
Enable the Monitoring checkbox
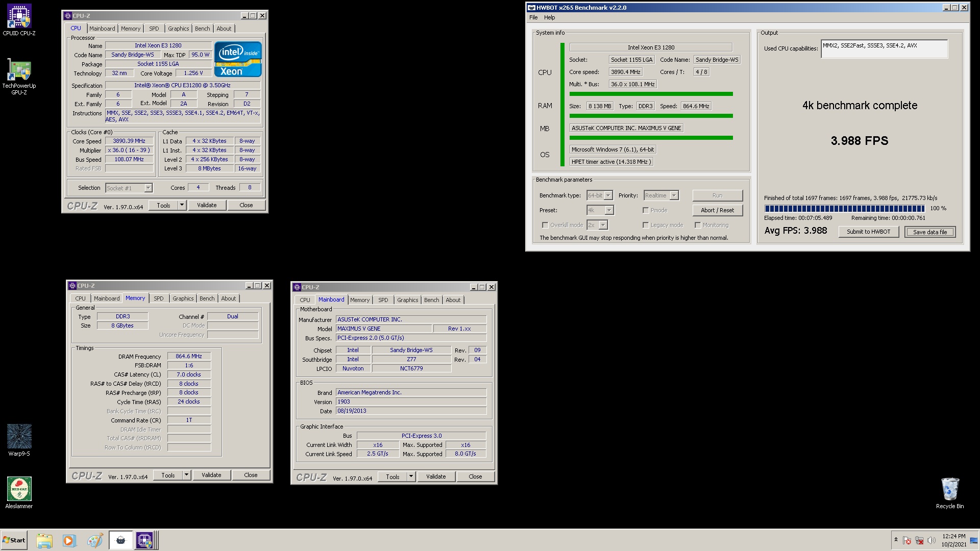[698, 225]
